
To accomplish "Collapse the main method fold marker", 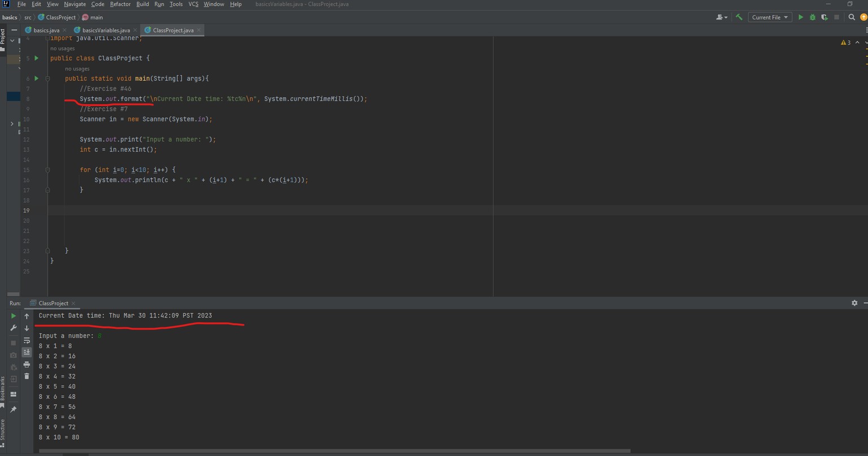I will 47,79.
